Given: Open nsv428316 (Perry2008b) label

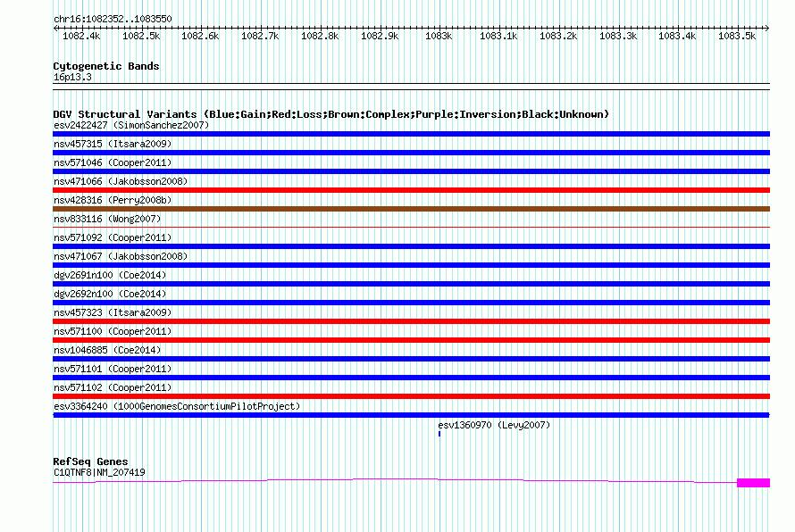Looking at the screenshot, I should [x=113, y=200].
